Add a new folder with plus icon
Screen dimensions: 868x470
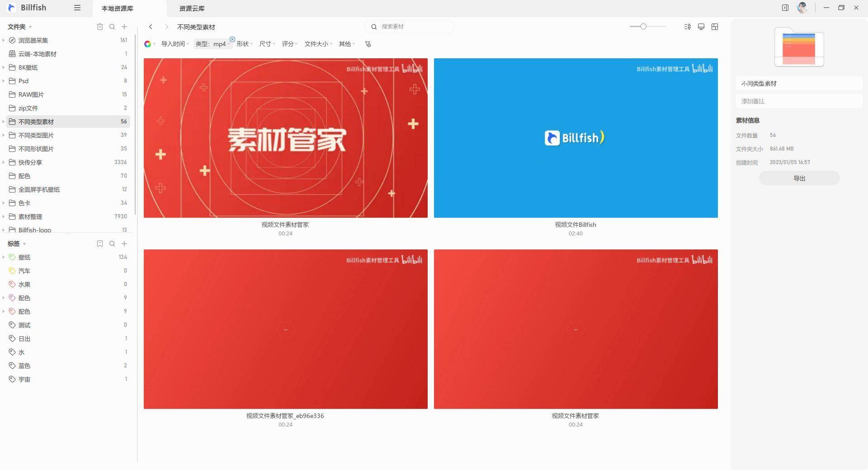(124, 27)
